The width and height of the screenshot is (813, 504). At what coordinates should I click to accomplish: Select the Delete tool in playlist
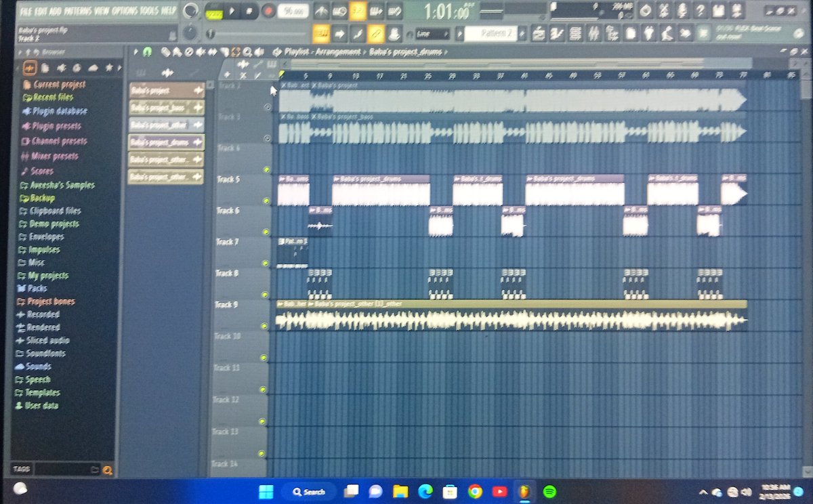pyautogui.click(x=189, y=52)
